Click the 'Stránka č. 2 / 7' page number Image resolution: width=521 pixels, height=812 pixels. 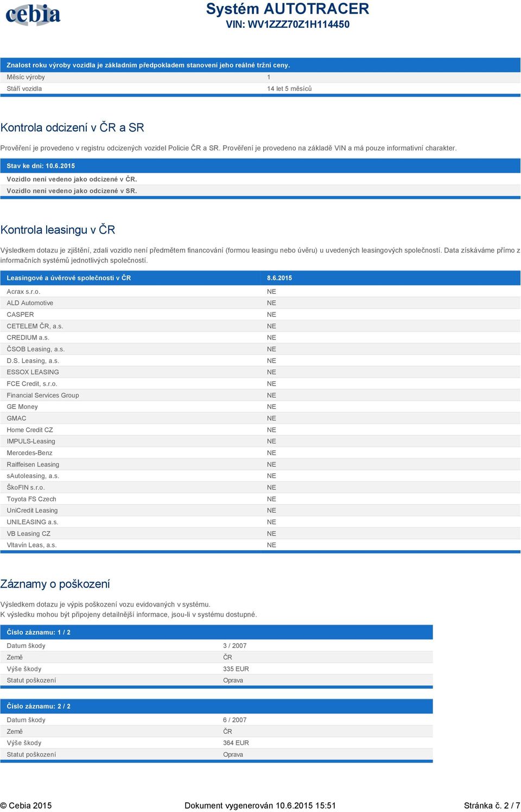[492, 805]
